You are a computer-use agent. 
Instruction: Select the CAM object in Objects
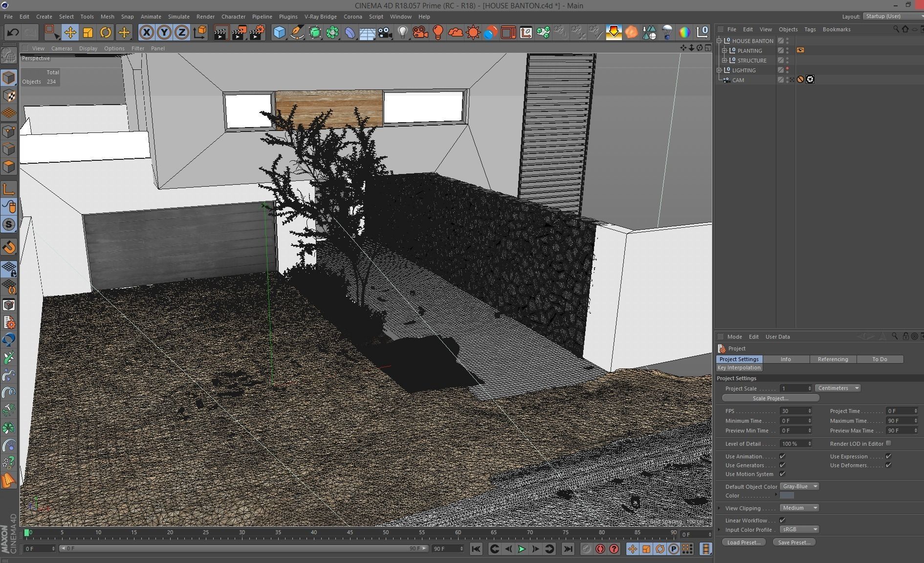click(x=738, y=80)
